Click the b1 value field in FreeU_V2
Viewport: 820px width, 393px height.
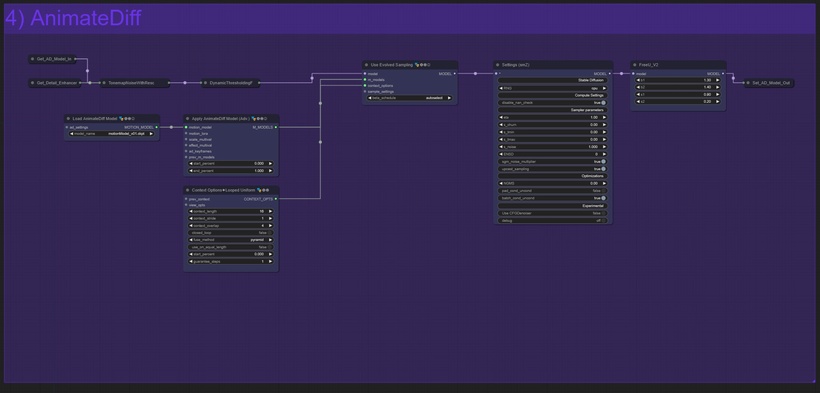coord(678,80)
